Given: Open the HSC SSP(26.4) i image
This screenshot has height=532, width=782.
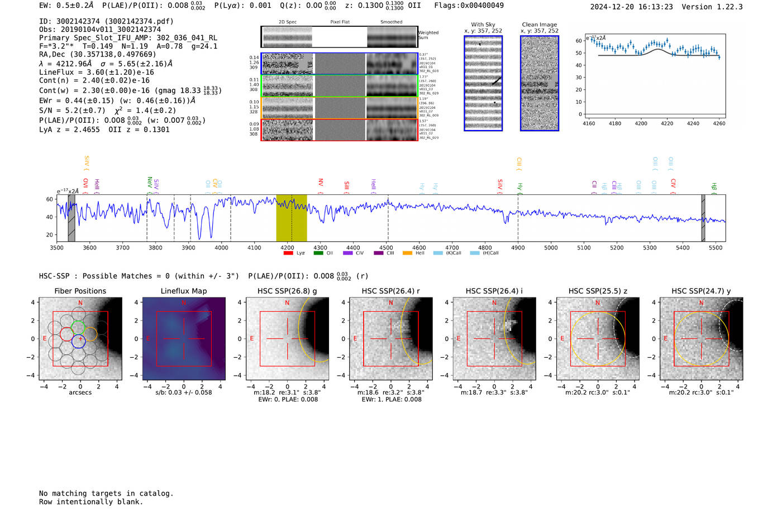Looking at the screenshot, I should (x=494, y=338).
